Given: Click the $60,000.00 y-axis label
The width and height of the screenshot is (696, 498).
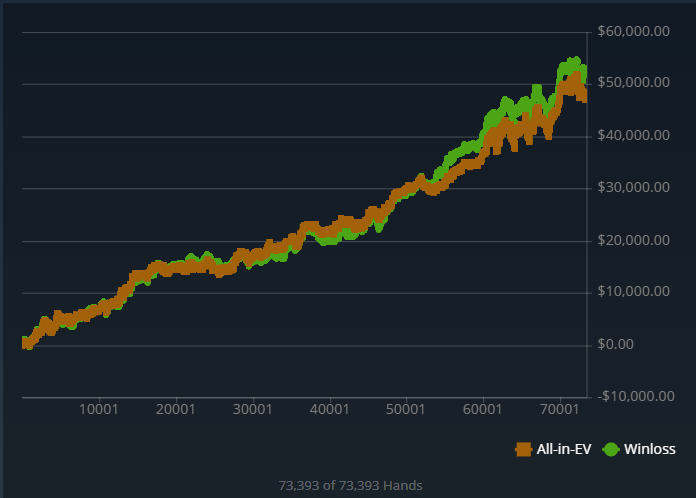Looking at the screenshot, I should (x=632, y=32).
